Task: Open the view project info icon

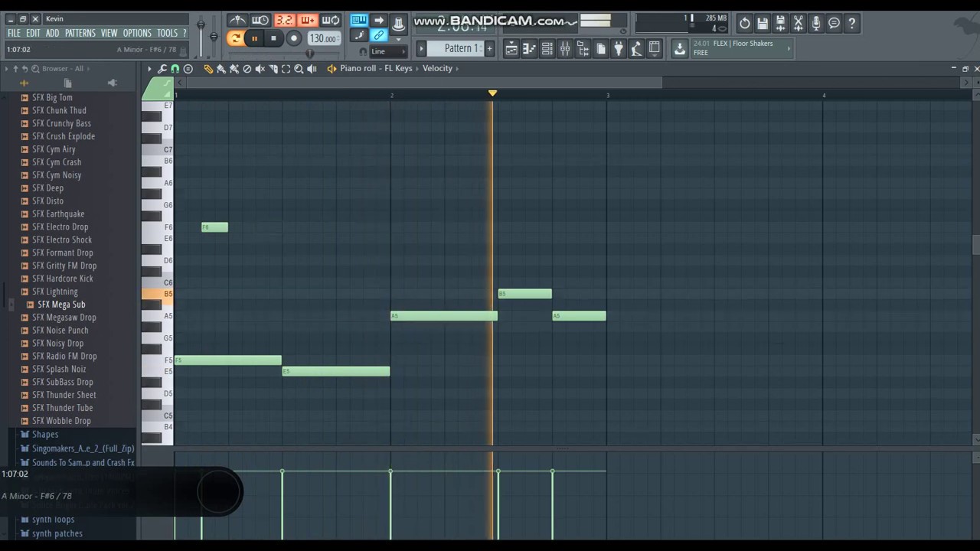Action: click(x=834, y=23)
